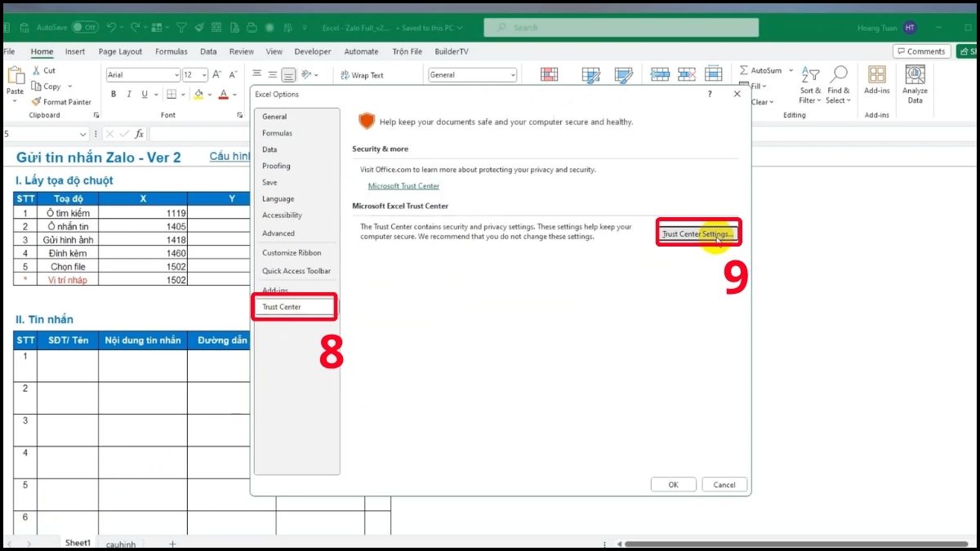This screenshot has height=551, width=980.
Task: Click the Borders icon
Action: pos(171,95)
